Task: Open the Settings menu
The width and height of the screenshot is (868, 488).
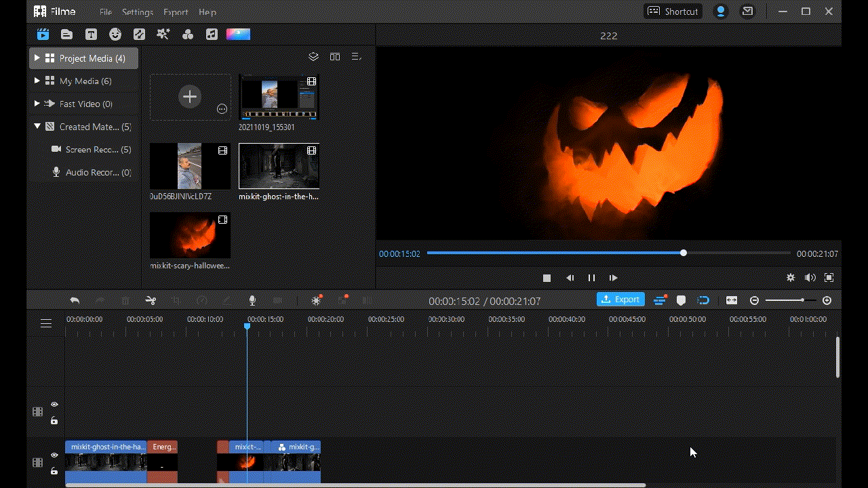Action: tap(138, 12)
